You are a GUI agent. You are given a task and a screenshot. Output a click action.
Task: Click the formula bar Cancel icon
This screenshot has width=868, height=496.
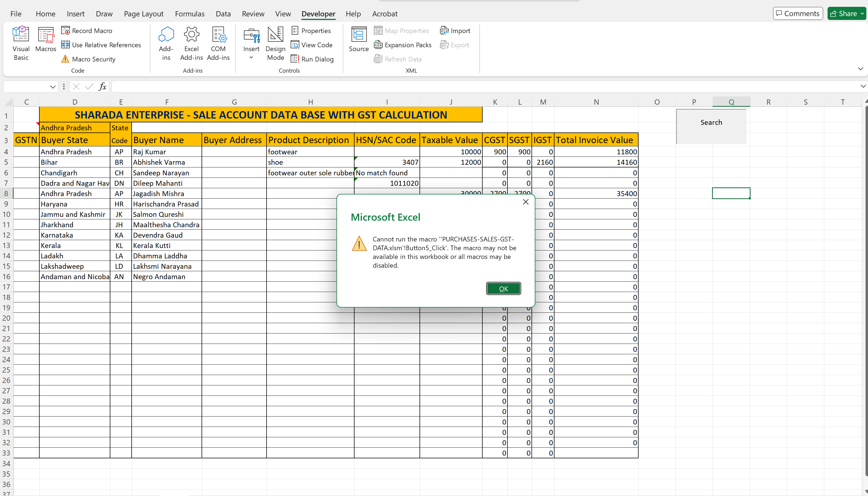coord(76,87)
